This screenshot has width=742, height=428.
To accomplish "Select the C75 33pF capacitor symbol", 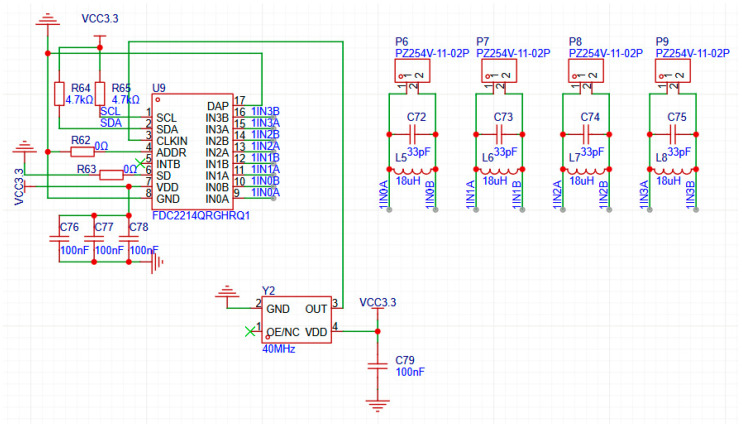I will (672, 134).
